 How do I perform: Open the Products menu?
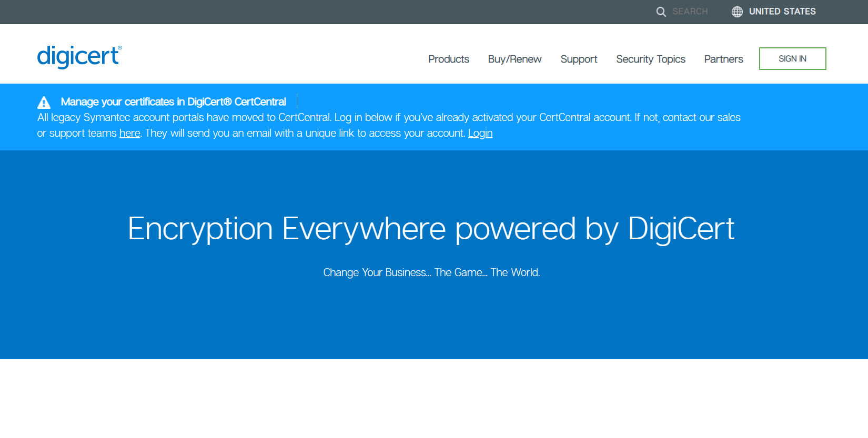click(x=448, y=59)
